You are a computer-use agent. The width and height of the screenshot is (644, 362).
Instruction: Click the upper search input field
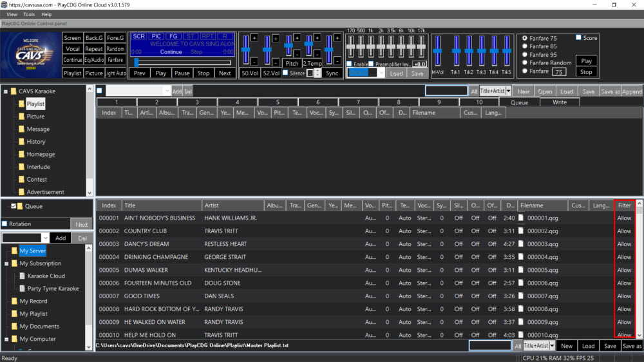446,91
